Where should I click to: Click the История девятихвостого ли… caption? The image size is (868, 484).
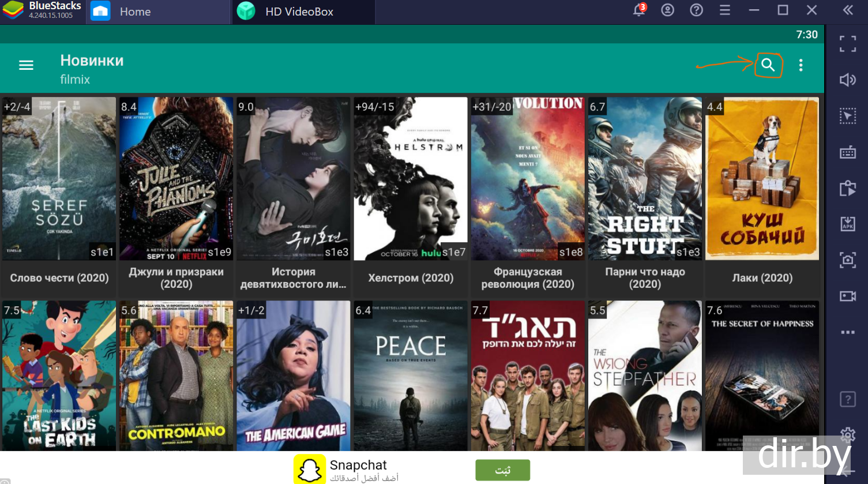pos(294,278)
